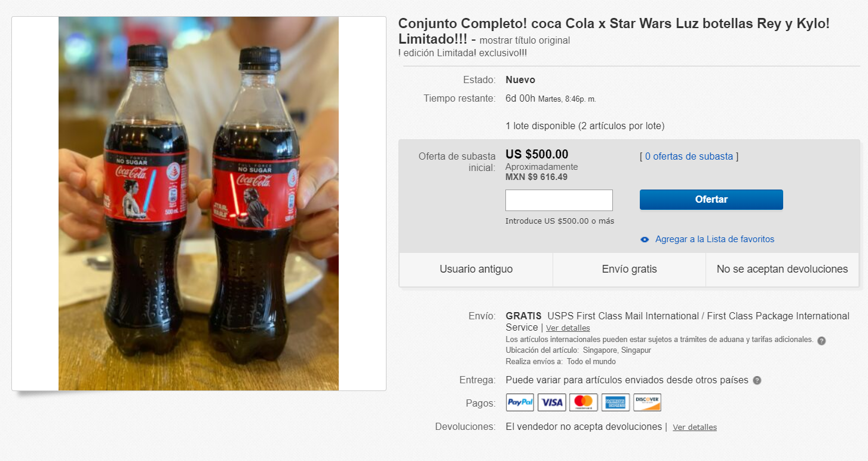
Task: Select the Usuario antiguo tab
Action: [476, 269]
